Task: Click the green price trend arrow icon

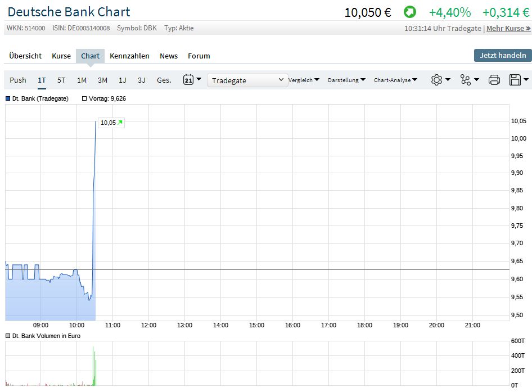Action: coord(409,11)
